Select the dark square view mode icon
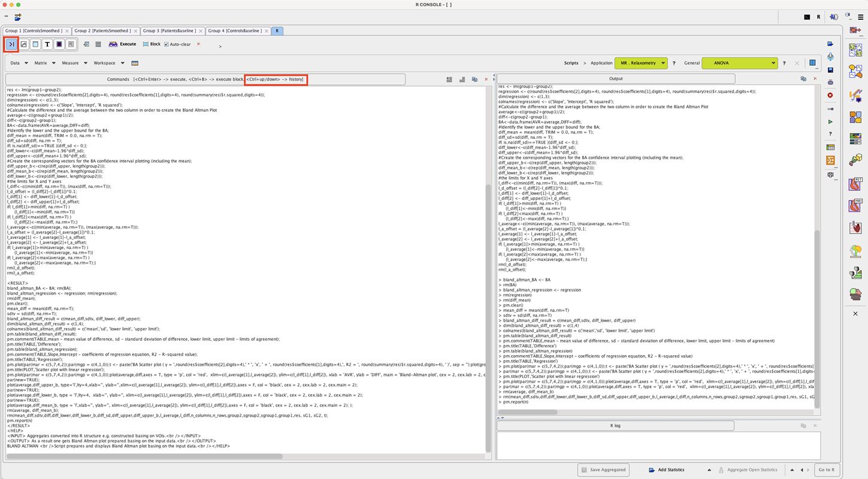Screen dimensions: 868x479 pyautogui.click(x=59, y=44)
